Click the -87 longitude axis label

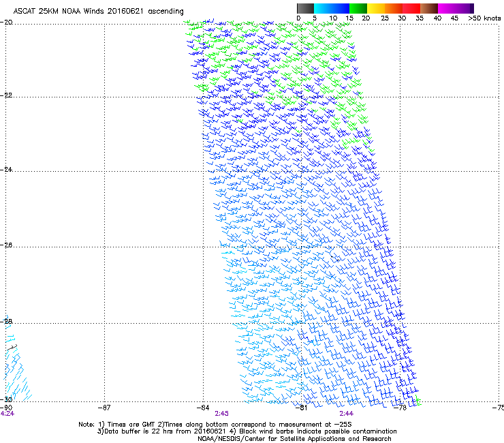pos(104,408)
